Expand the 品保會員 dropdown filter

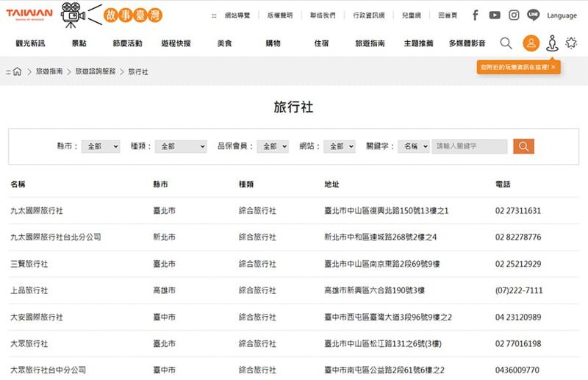click(x=273, y=146)
